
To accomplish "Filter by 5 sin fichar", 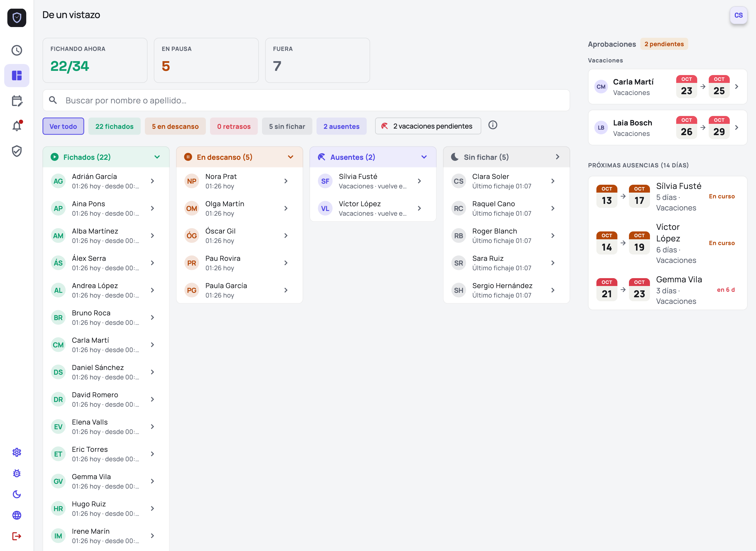I will point(287,126).
